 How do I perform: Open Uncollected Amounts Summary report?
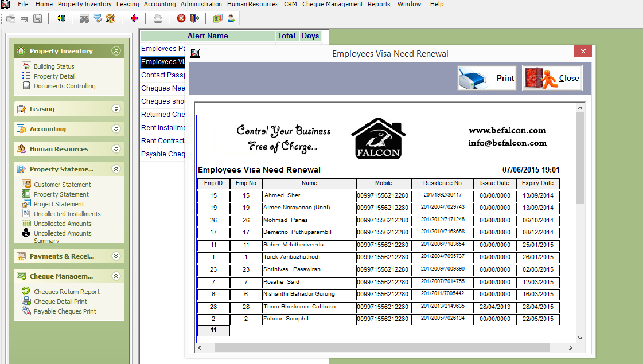(x=63, y=237)
